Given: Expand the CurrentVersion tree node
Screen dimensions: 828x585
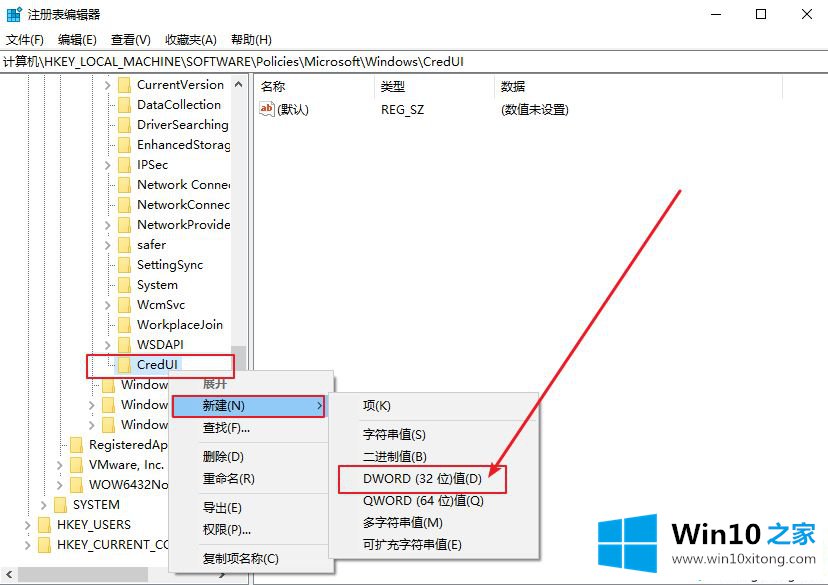Looking at the screenshot, I should click(107, 85).
